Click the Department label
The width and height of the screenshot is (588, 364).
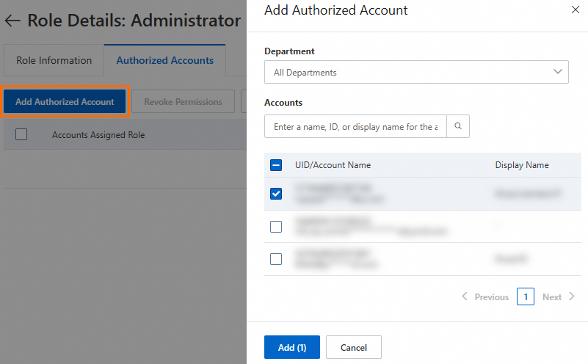289,51
